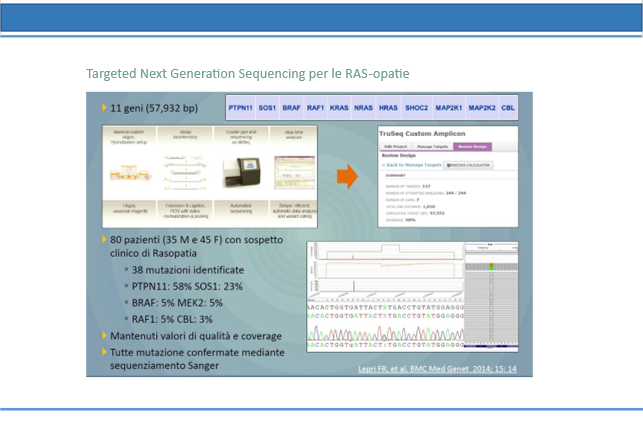
Task: Click the 80 pazienti (35 M e 45 F) line
Action: pyautogui.click(x=196, y=240)
